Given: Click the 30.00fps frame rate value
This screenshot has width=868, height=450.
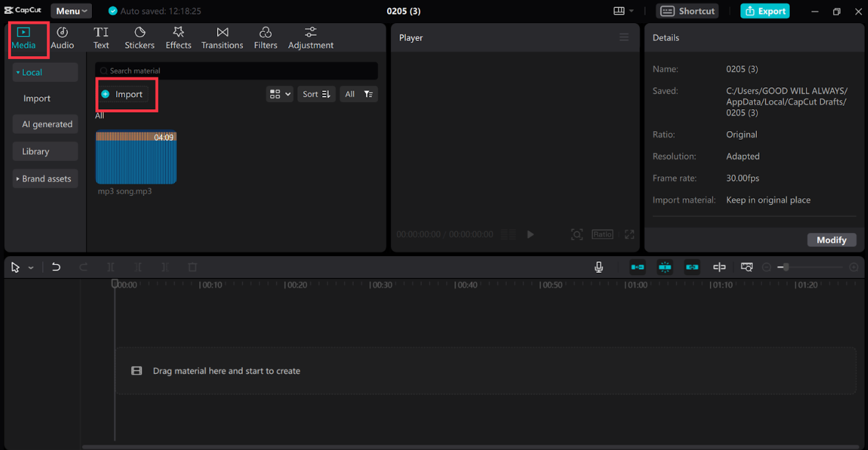Looking at the screenshot, I should tap(743, 178).
